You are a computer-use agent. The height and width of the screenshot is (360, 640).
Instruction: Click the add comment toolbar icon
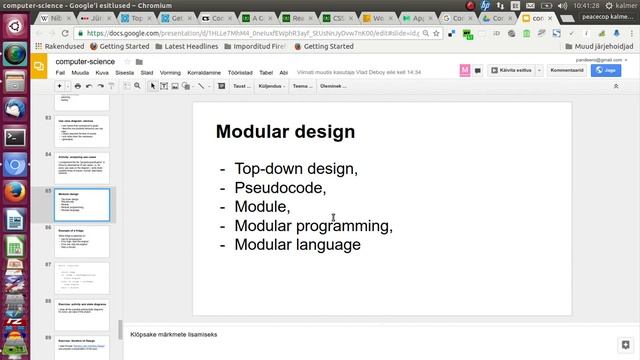click(222, 86)
